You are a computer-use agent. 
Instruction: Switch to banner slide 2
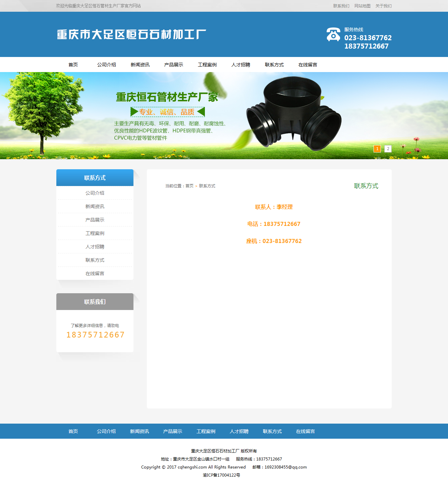click(388, 149)
